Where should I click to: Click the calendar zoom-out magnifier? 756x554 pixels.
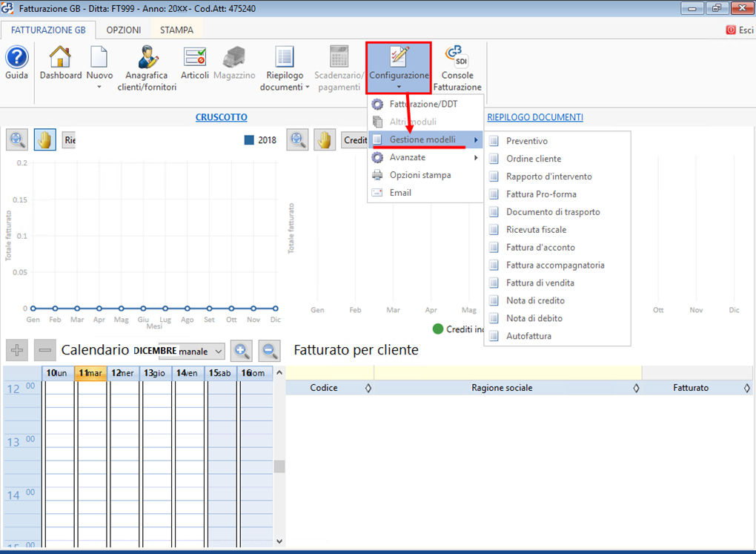click(270, 351)
